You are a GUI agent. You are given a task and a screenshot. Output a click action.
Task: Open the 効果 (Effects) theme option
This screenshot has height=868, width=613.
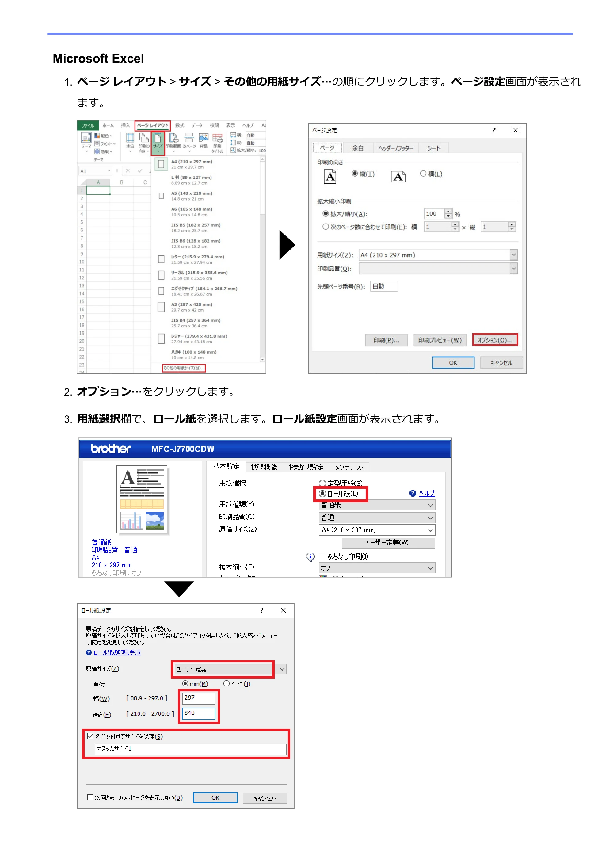pos(104,151)
